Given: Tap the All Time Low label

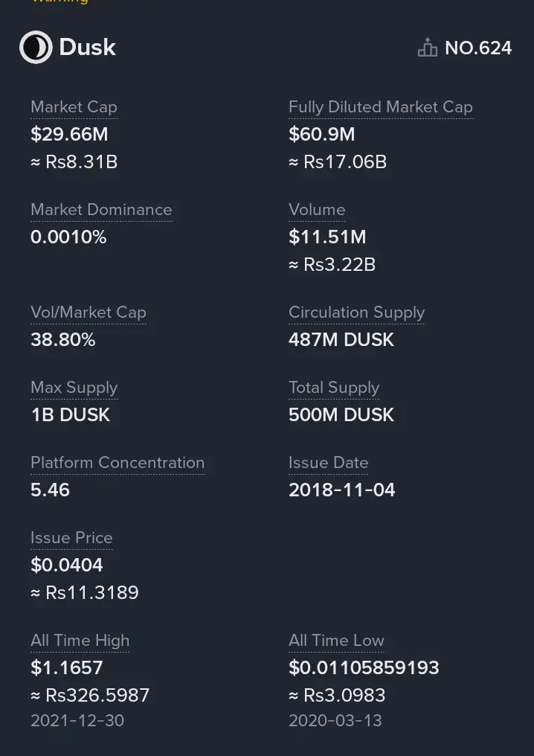Looking at the screenshot, I should [x=336, y=641].
